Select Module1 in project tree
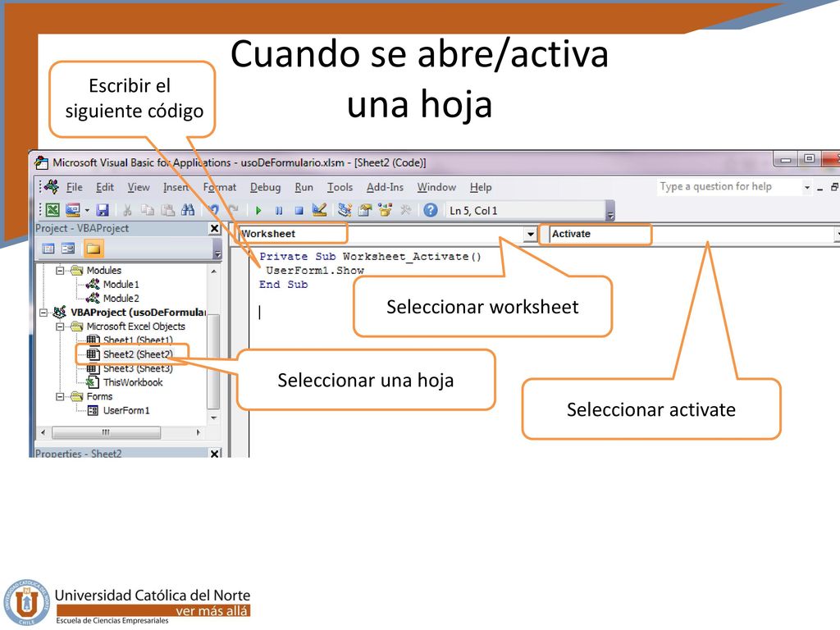840x630 pixels. pos(121,285)
